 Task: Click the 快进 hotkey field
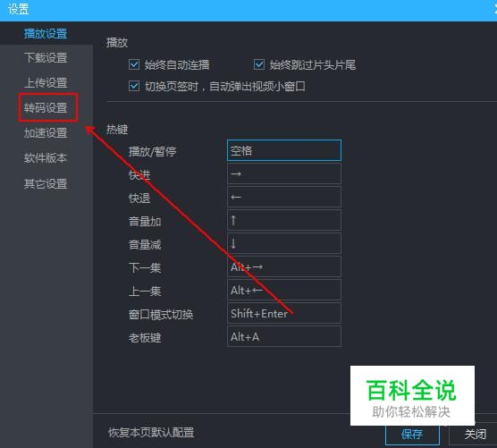(x=284, y=173)
